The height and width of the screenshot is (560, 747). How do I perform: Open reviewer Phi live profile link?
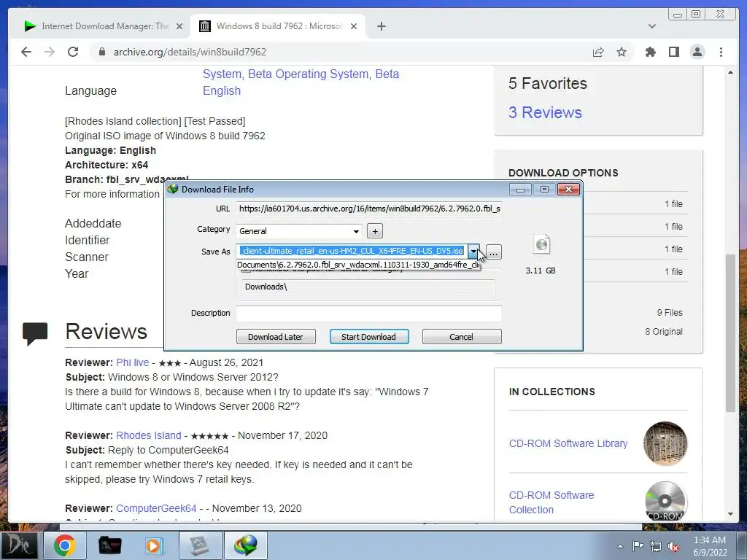click(133, 362)
